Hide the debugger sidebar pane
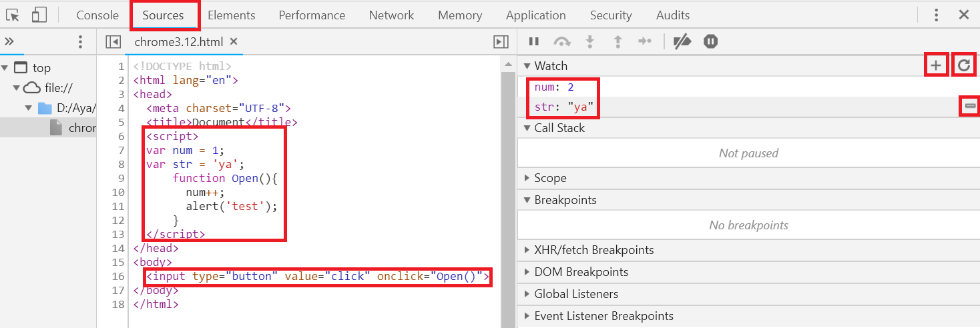The image size is (980, 328). click(x=501, y=42)
